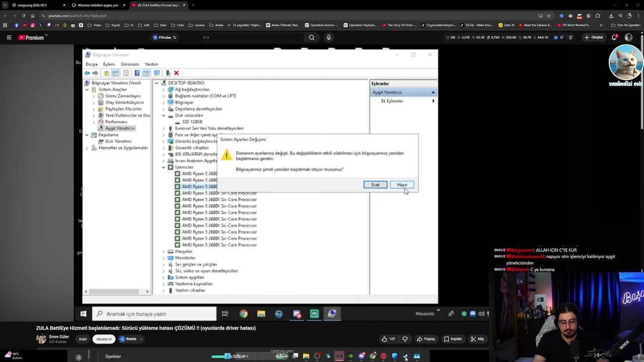
Task: Select Sistem aygıtları device category
Action: [x=189, y=278]
